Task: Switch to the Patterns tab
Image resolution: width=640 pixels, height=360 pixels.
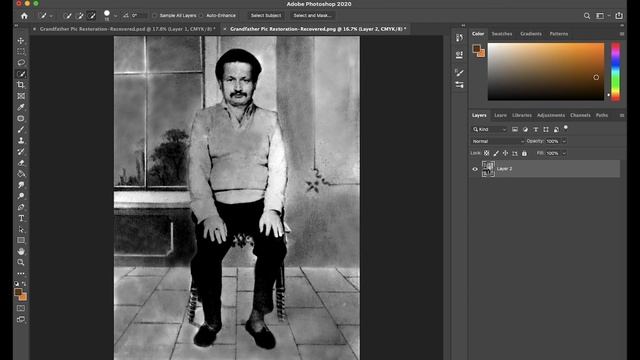Action: [559, 34]
